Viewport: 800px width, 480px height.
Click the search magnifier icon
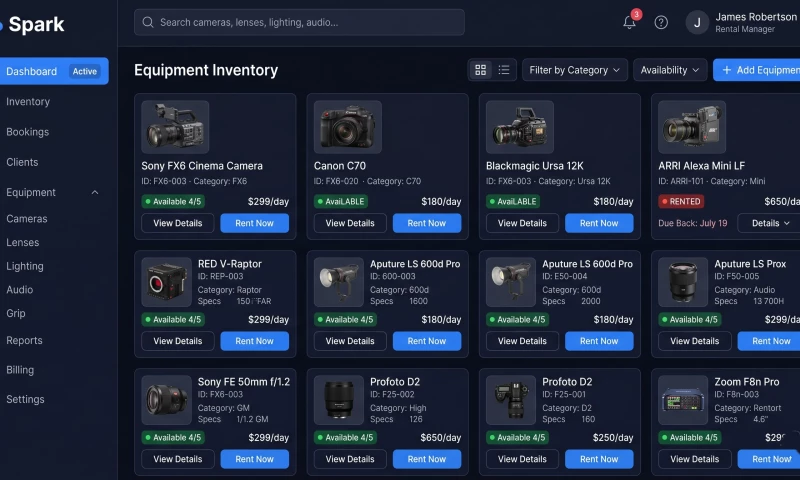pyautogui.click(x=148, y=22)
